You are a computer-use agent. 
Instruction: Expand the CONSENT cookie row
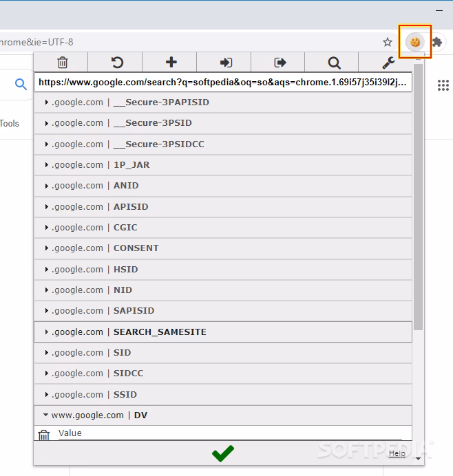click(x=223, y=248)
